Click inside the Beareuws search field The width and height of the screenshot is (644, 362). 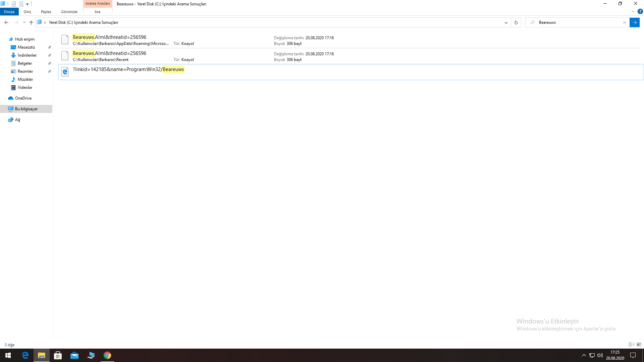(577, 22)
